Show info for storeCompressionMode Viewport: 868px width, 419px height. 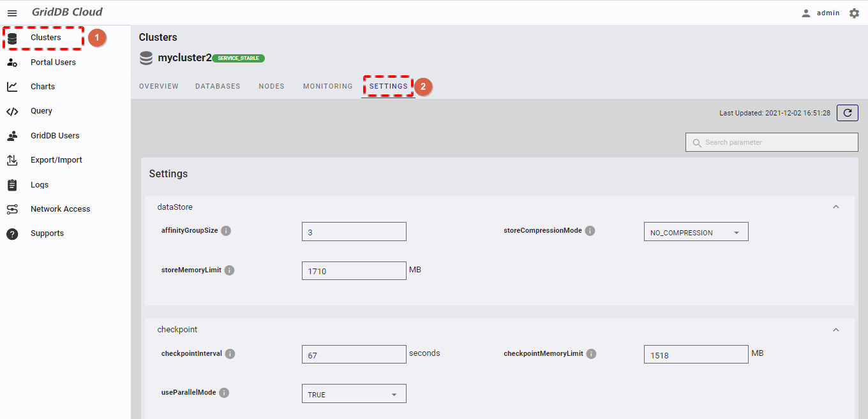(590, 231)
